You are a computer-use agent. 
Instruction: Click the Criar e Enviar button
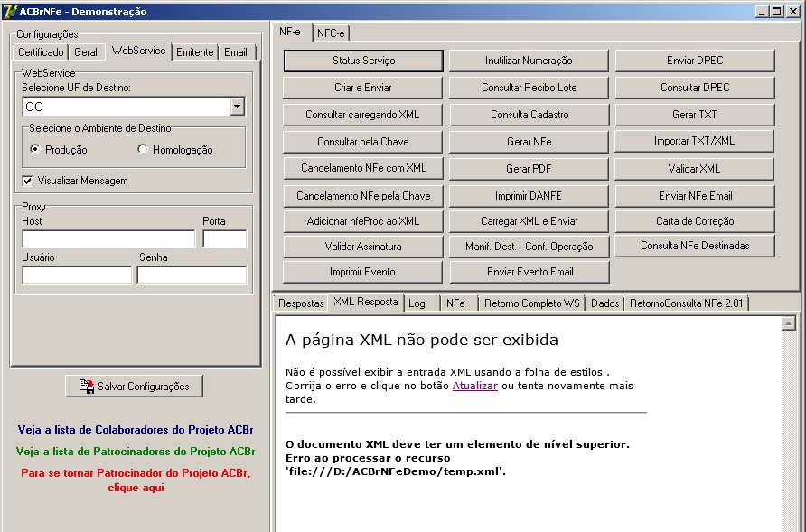363,88
